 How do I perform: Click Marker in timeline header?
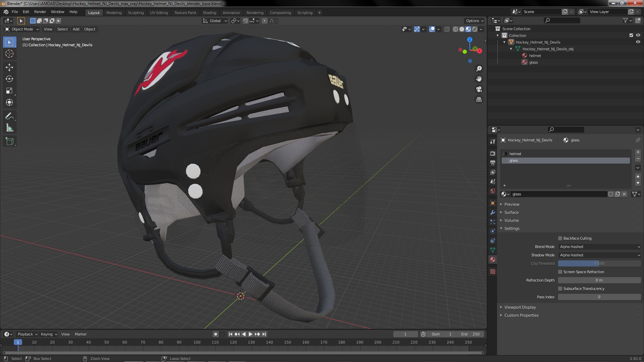pos(80,334)
